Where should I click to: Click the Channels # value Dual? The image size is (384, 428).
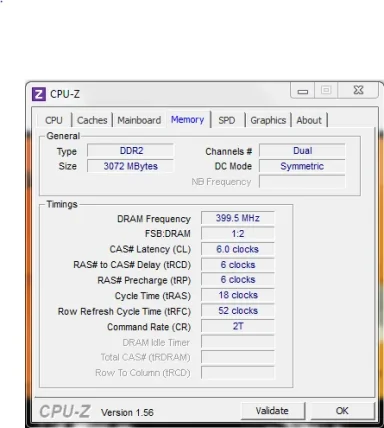(x=302, y=151)
